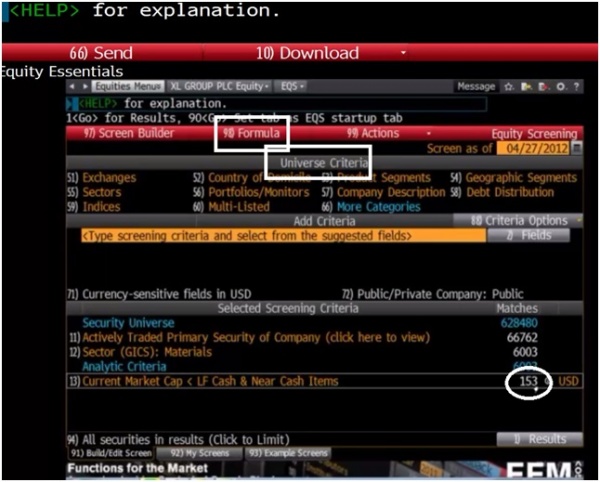Click the 628480 matches value

[519, 323]
